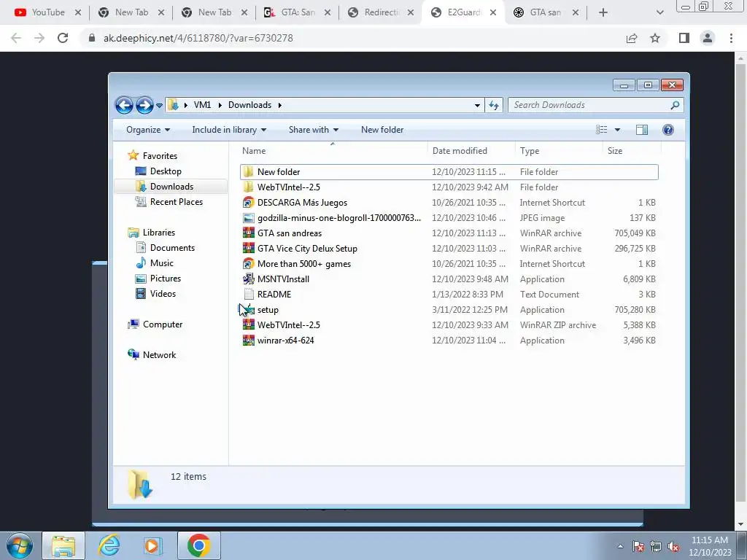Expand the More view options arrow
Screen dimensions: 747x560
pos(617,130)
